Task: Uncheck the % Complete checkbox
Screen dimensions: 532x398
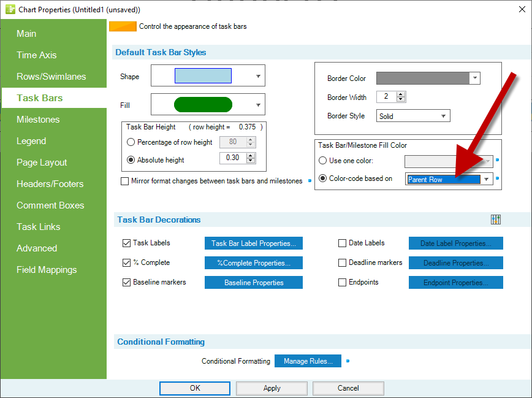Action: [x=126, y=263]
